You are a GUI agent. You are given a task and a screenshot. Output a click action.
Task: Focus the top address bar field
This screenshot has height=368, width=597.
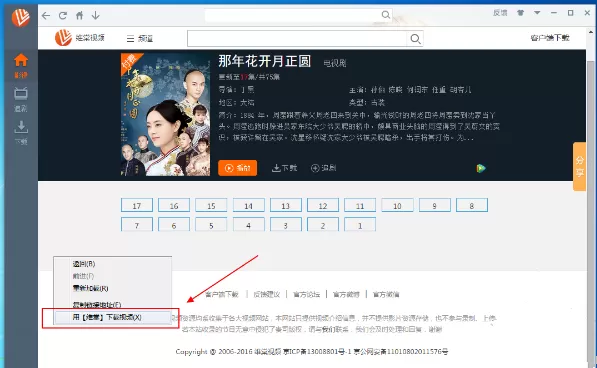tap(293, 15)
